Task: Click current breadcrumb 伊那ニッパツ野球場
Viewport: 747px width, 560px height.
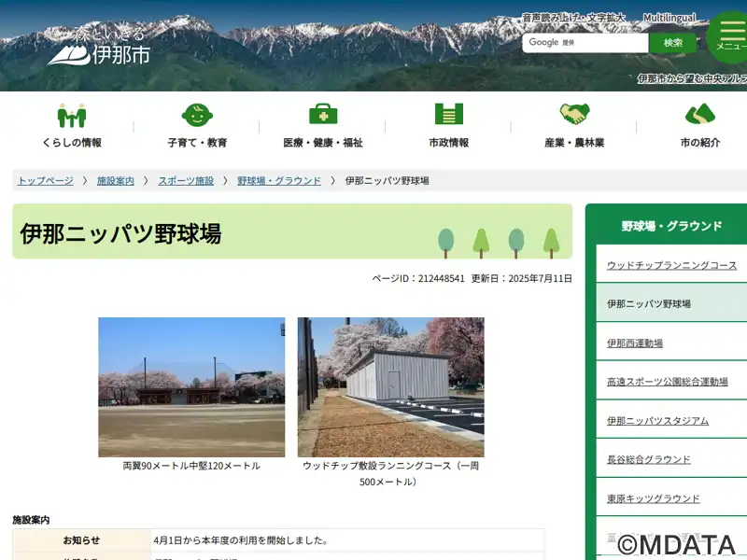Action: point(387,180)
